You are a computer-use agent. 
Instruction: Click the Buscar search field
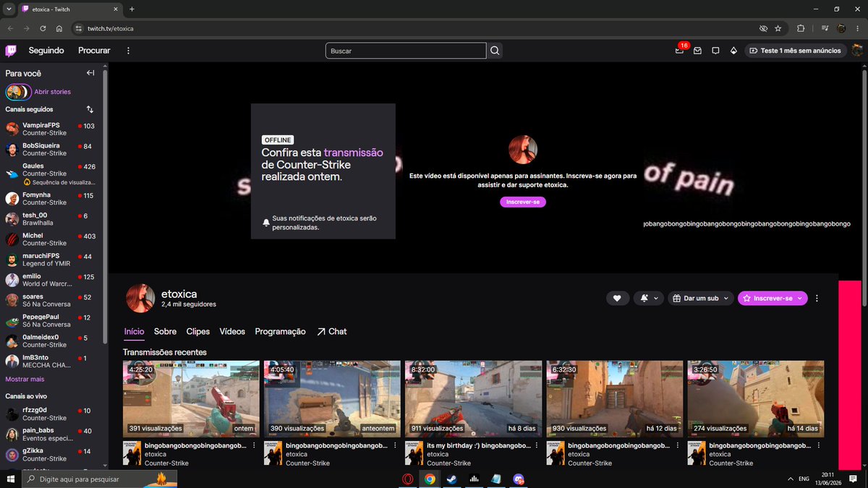(406, 51)
